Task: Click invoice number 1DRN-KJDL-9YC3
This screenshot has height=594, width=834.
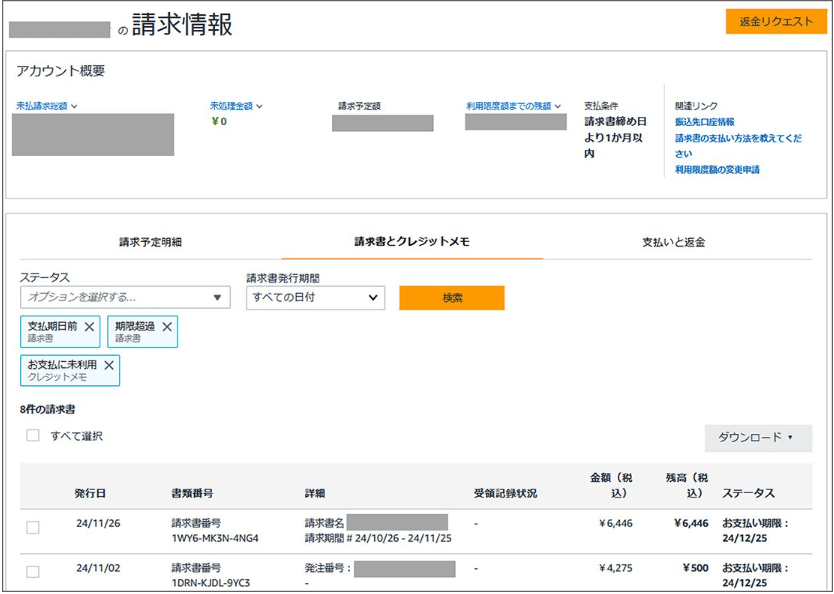Action: 211,583
